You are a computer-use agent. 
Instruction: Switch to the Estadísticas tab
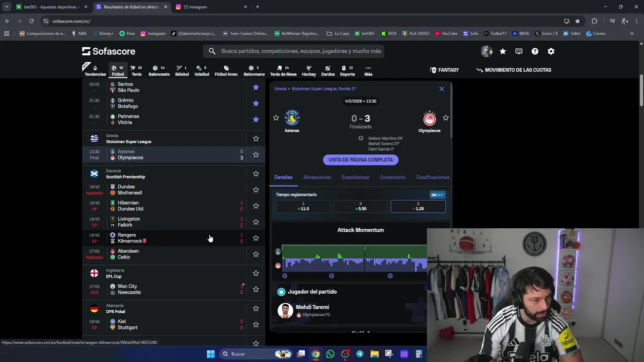[355, 177]
